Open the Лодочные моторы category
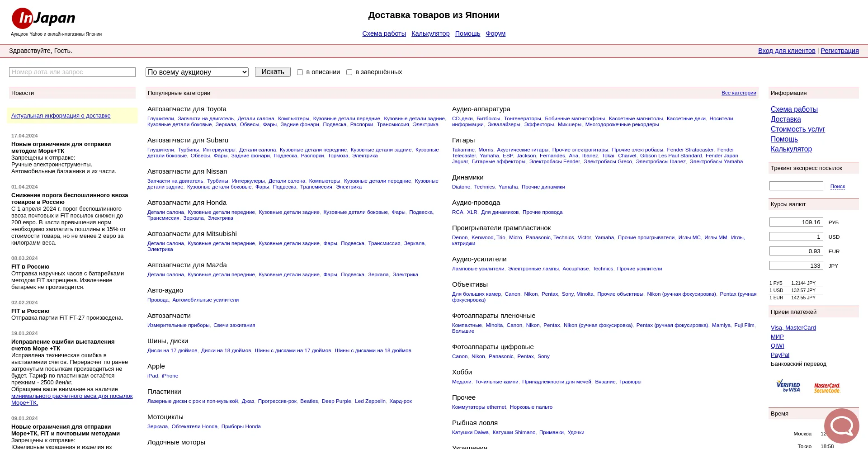 (176, 442)
